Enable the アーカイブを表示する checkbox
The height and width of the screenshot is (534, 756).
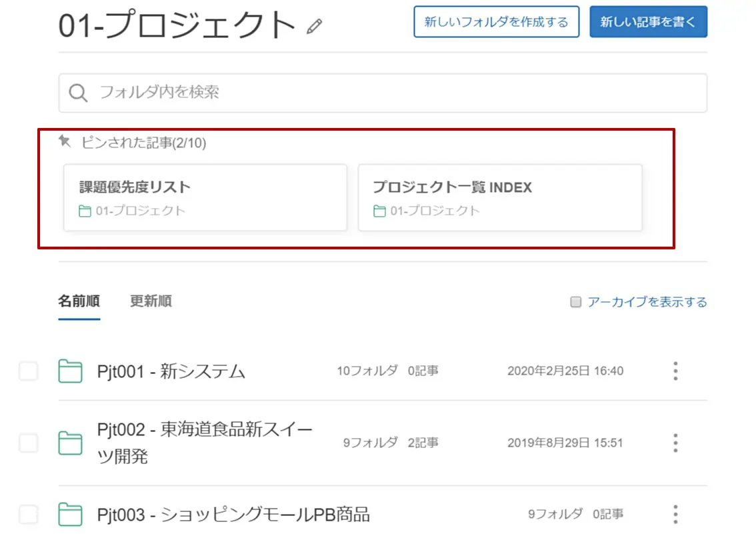pyautogui.click(x=575, y=302)
